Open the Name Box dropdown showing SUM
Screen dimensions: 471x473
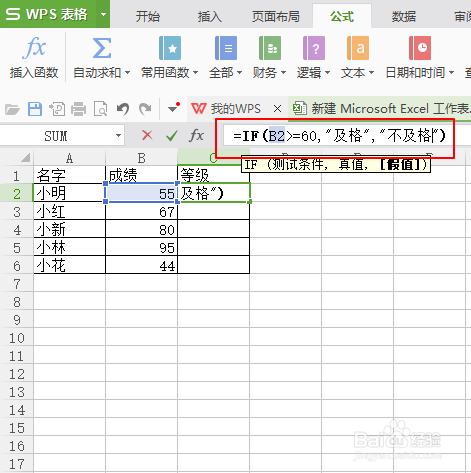click(x=118, y=136)
